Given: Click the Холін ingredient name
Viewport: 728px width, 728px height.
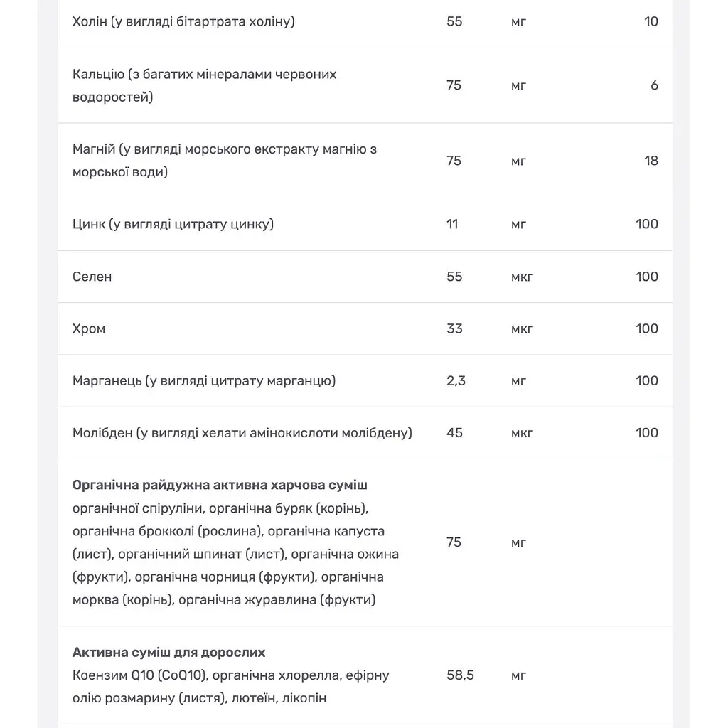Looking at the screenshot, I should [x=183, y=22].
